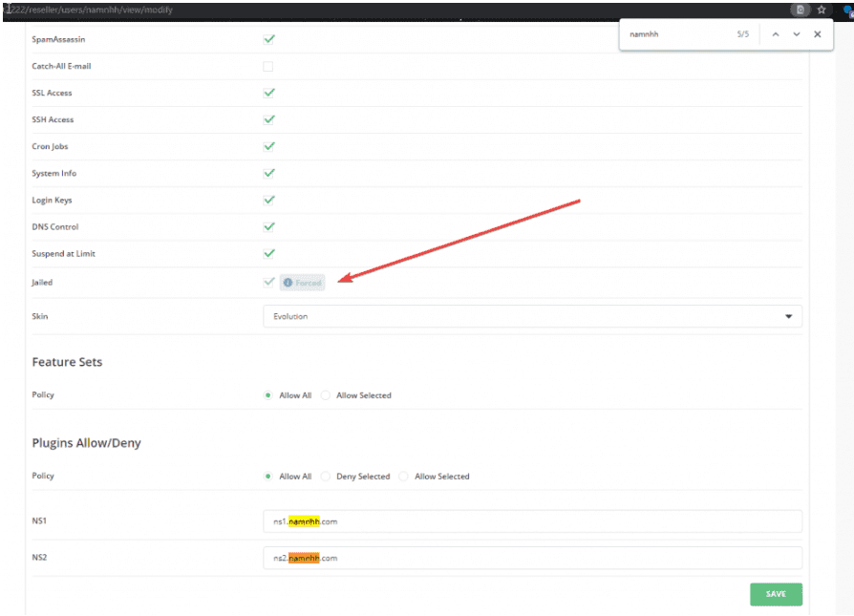
Task: Click the page icon left of bookmark star
Action: (x=801, y=10)
